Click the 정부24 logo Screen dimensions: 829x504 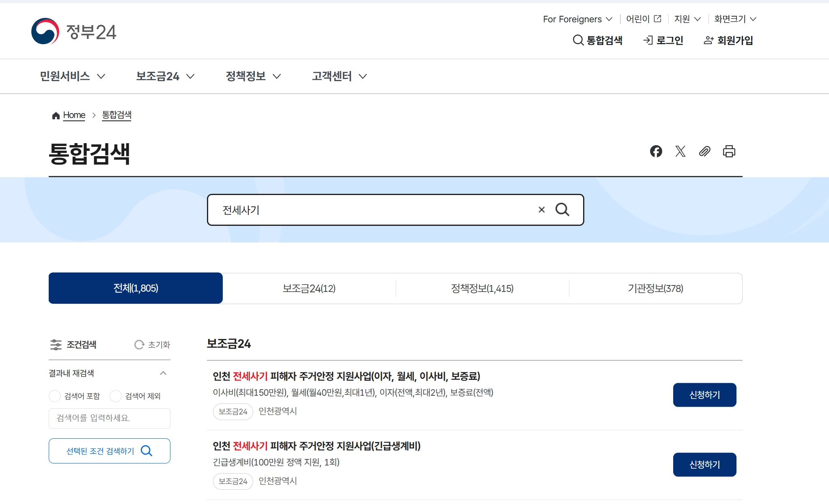[74, 31]
